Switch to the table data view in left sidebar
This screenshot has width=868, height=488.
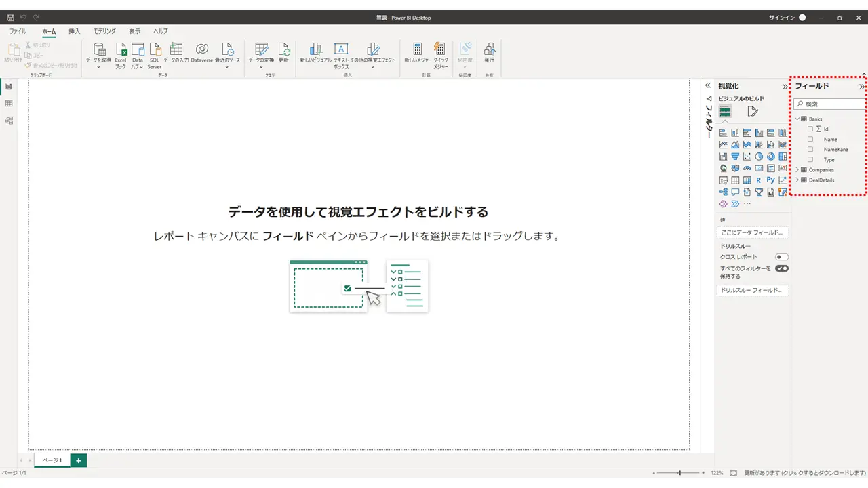[x=9, y=104]
